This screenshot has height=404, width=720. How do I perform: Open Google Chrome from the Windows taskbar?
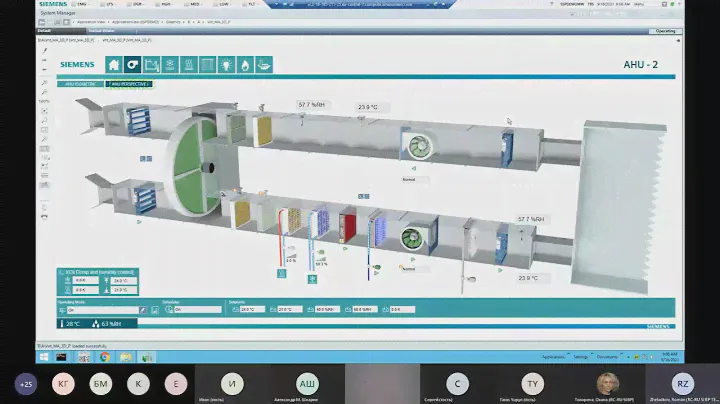105,356
